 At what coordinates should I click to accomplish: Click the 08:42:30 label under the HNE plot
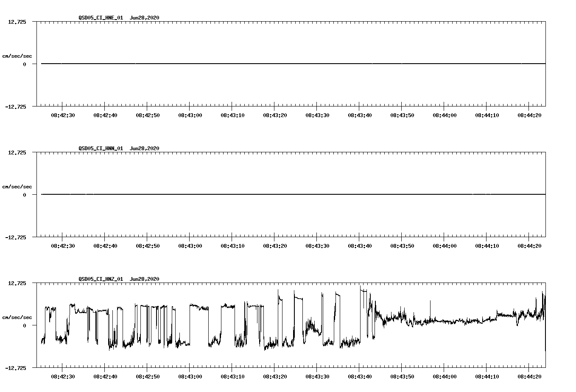63,115
